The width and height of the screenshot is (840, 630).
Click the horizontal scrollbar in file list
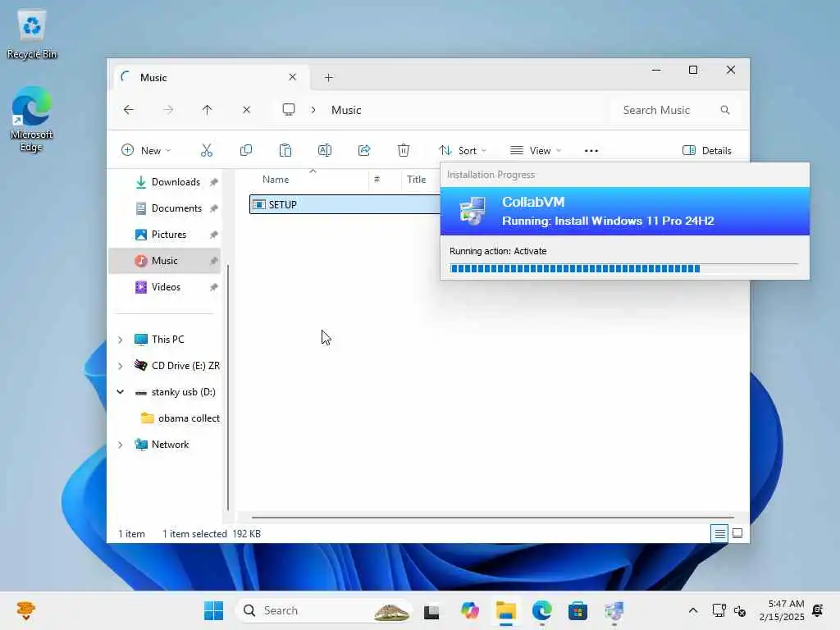point(492,518)
